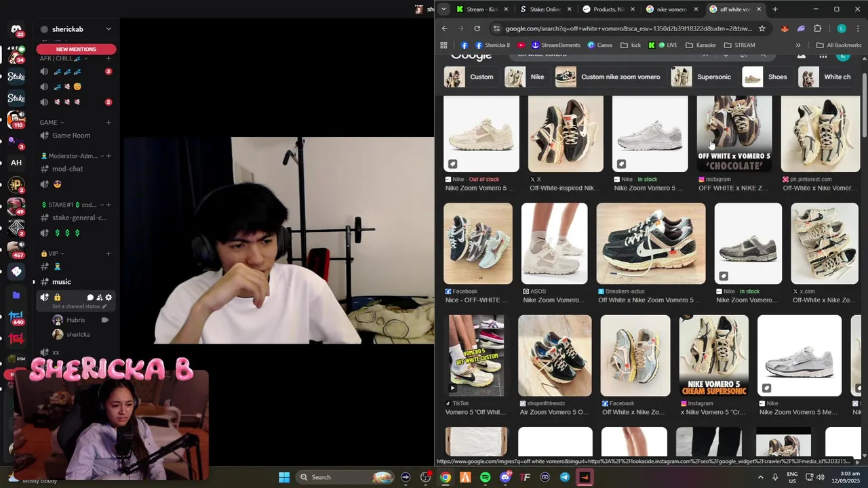Open first Stake server in Discord sidebar

click(x=16, y=77)
